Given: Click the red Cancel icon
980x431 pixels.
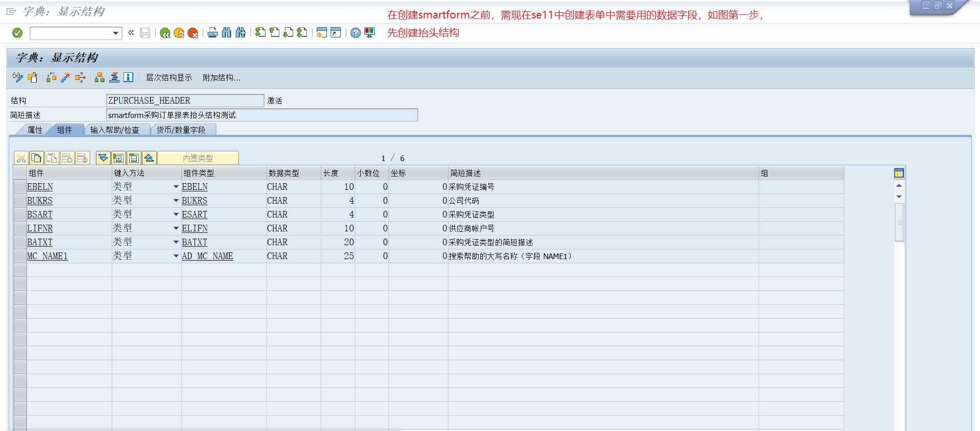Looking at the screenshot, I should (193, 33).
